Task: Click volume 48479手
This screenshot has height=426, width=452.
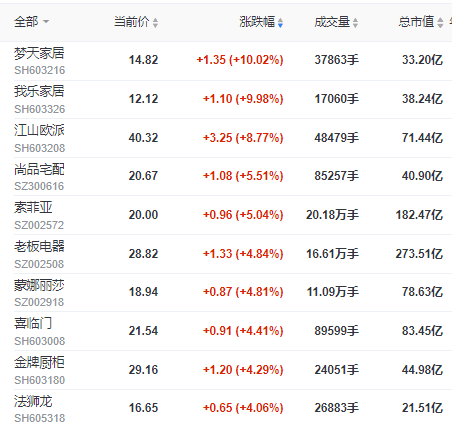Action: tap(336, 138)
